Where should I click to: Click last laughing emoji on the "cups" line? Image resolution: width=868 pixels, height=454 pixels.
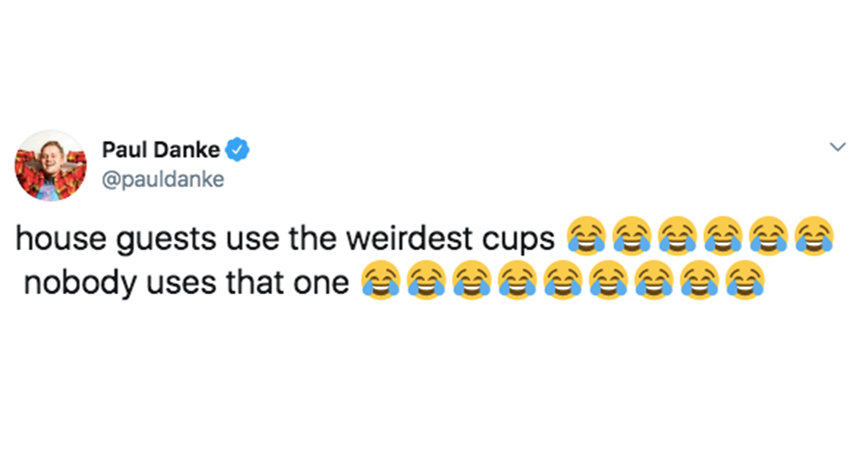(x=814, y=236)
